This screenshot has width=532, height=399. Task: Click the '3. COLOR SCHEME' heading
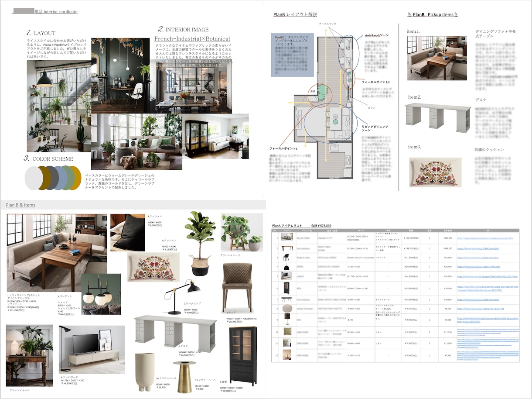point(49,158)
